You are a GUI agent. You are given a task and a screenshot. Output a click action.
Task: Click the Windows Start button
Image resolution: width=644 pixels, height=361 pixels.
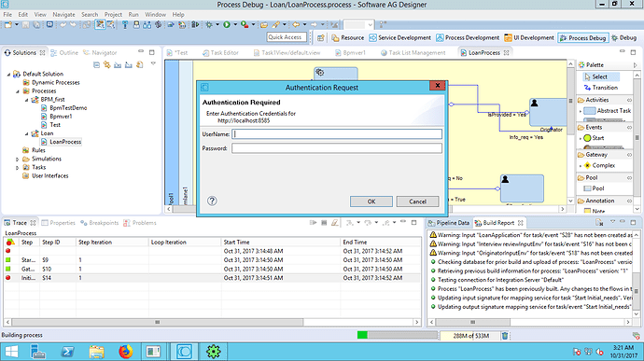pos(11,352)
